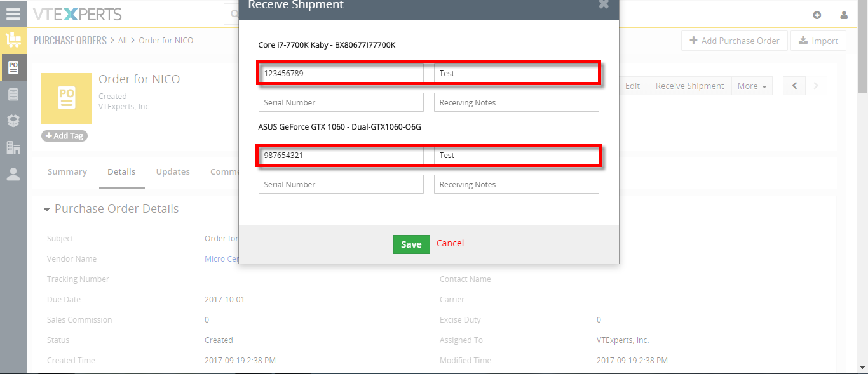Open the inventory cart sidebar icon

point(13,40)
